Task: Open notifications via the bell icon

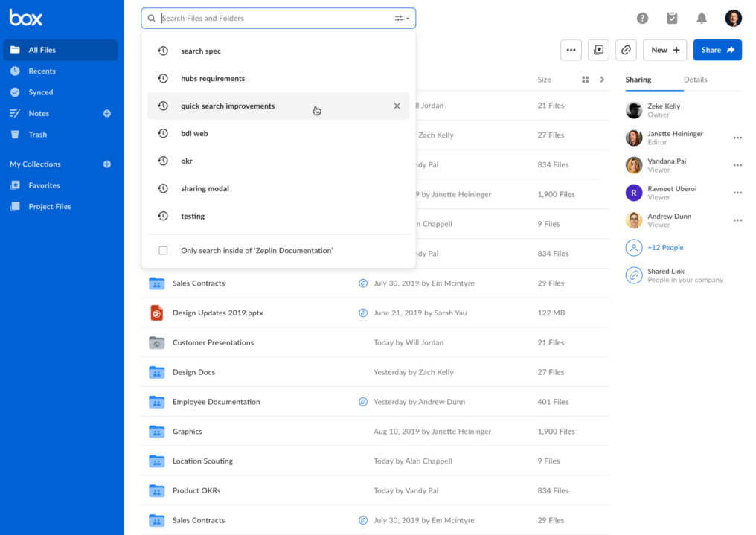Action: point(700,18)
